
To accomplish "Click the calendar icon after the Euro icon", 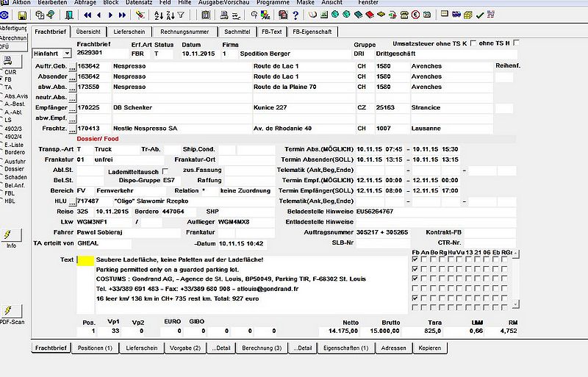I will coord(427,15).
